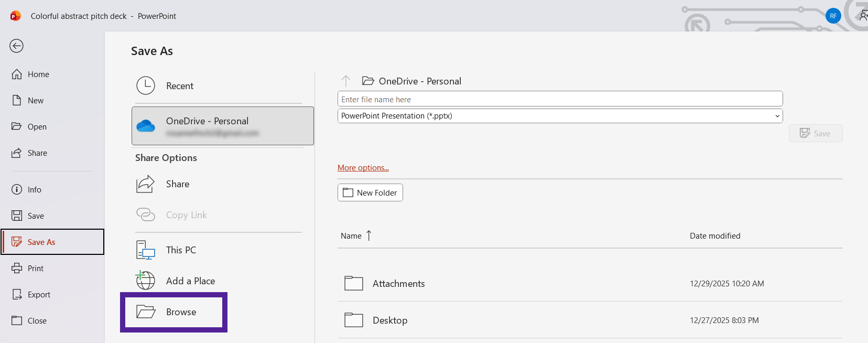Sort by Date modified column
This screenshot has width=868, height=343.
click(x=714, y=236)
